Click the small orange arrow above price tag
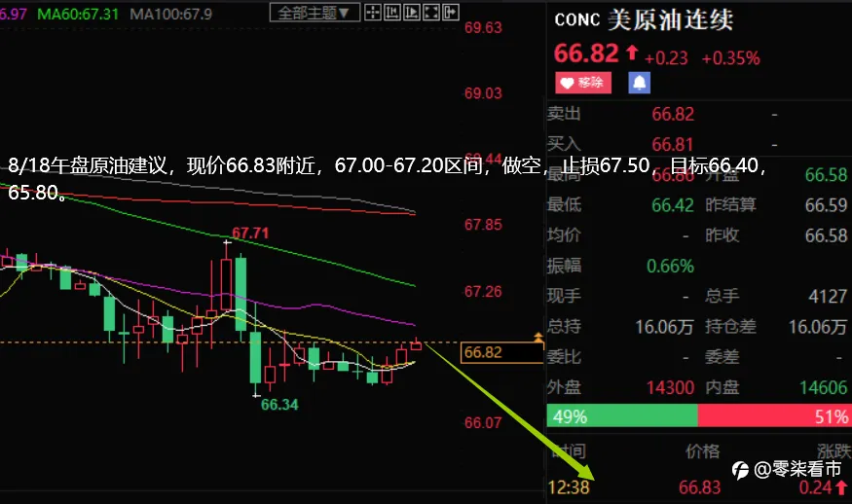The height and width of the screenshot is (504, 852). tap(537, 338)
